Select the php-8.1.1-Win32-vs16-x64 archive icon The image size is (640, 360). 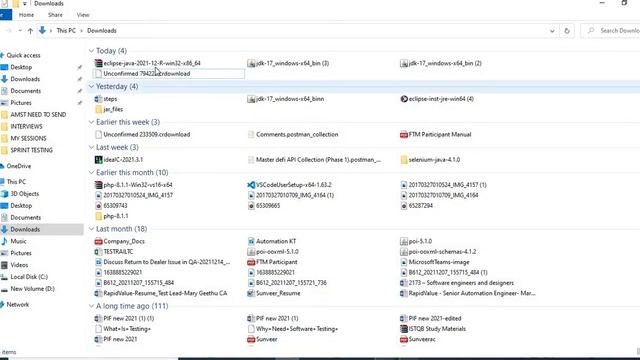(x=98, y=185)
